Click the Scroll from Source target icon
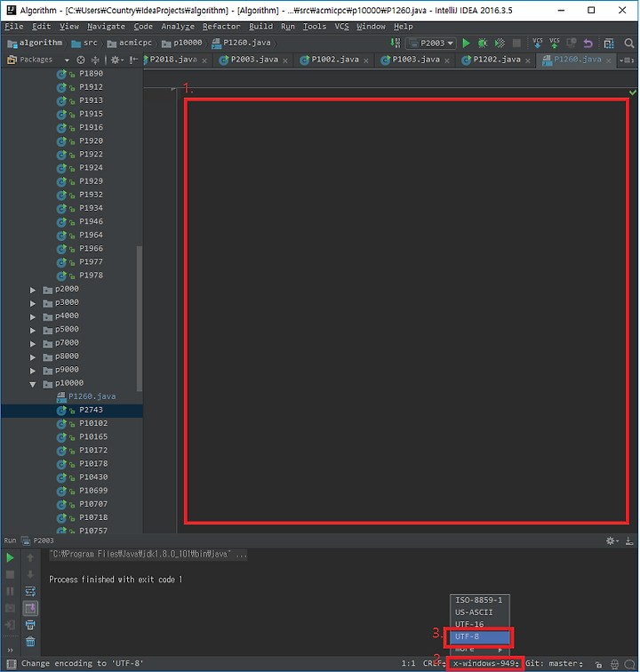 (81, 60)
